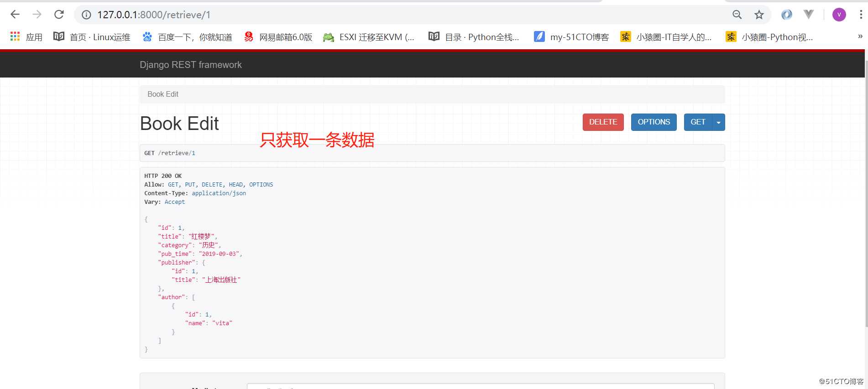Expand the hidden bookmarks chevron

(x=860, y=36)
